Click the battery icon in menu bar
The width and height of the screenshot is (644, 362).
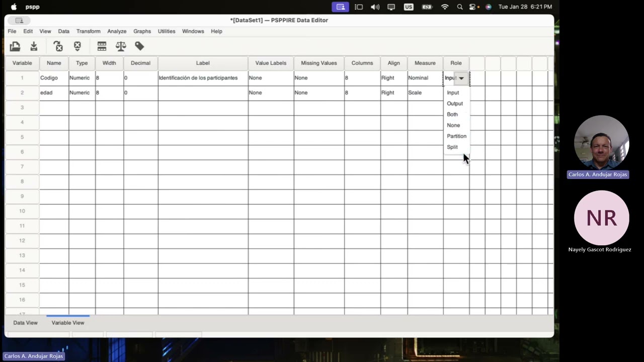coord(427,7)
